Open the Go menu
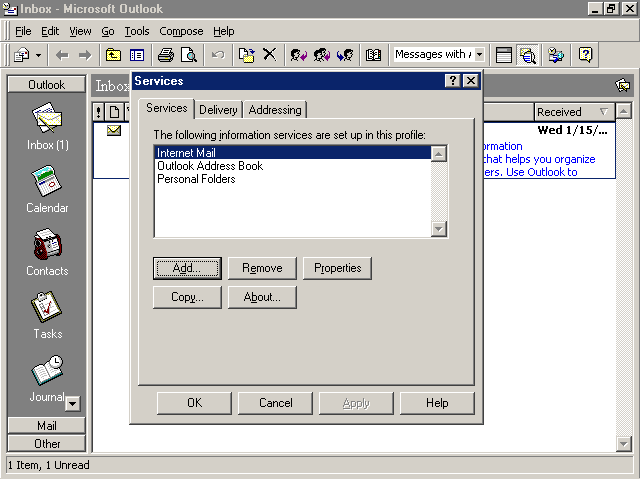Viewport: 640px width, 480px height. tap(108, 31)
